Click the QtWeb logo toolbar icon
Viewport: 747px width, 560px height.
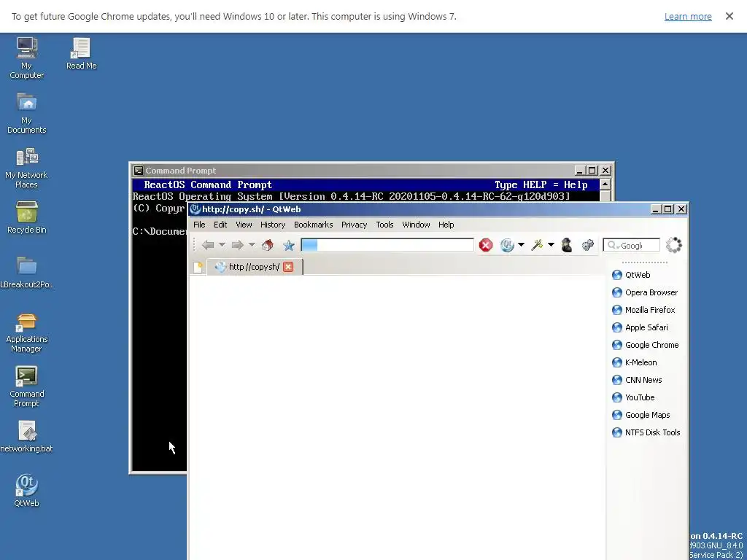508,245
